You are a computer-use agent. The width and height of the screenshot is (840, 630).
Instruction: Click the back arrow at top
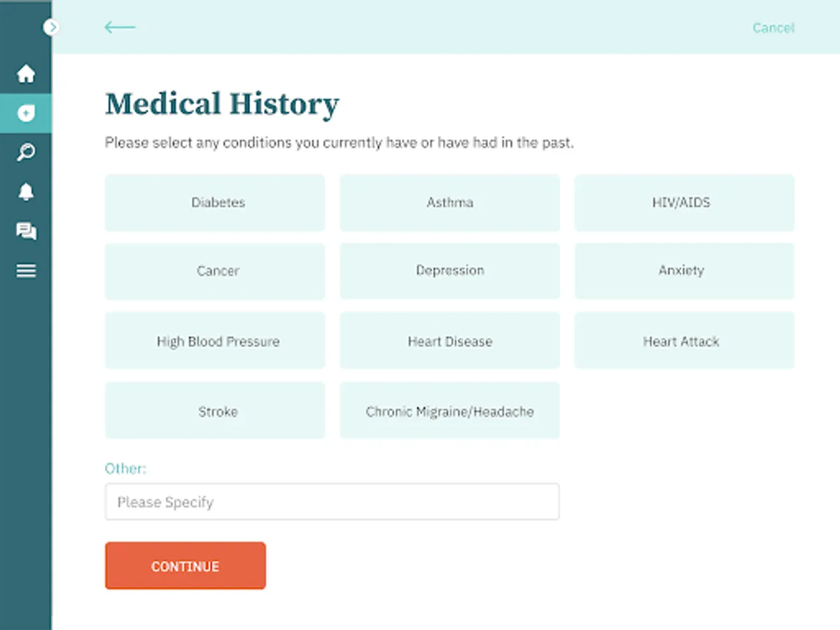[120, 27]
